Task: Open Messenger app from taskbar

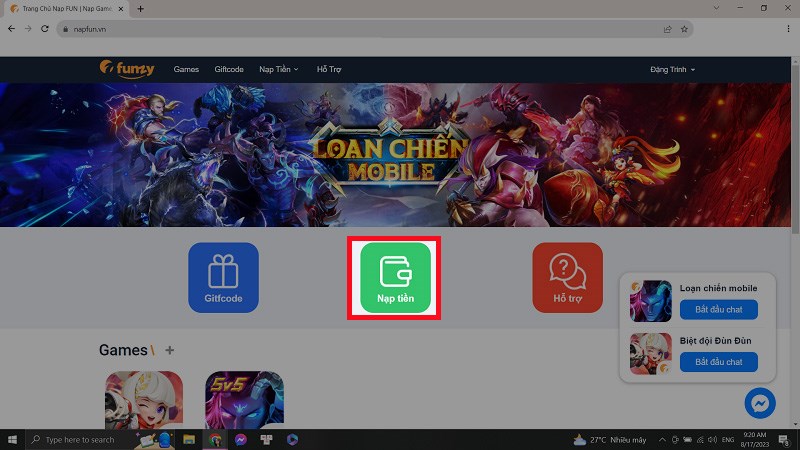Action: click(241, 439)
